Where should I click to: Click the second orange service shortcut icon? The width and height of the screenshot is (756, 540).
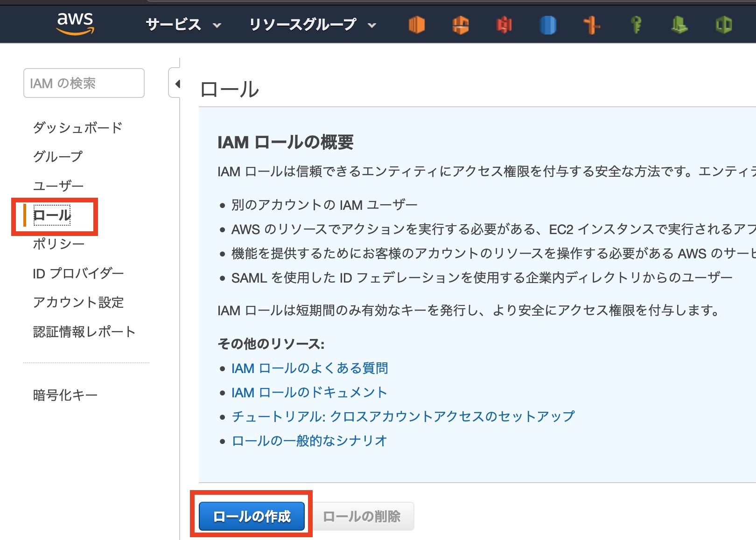click(460, 25)
